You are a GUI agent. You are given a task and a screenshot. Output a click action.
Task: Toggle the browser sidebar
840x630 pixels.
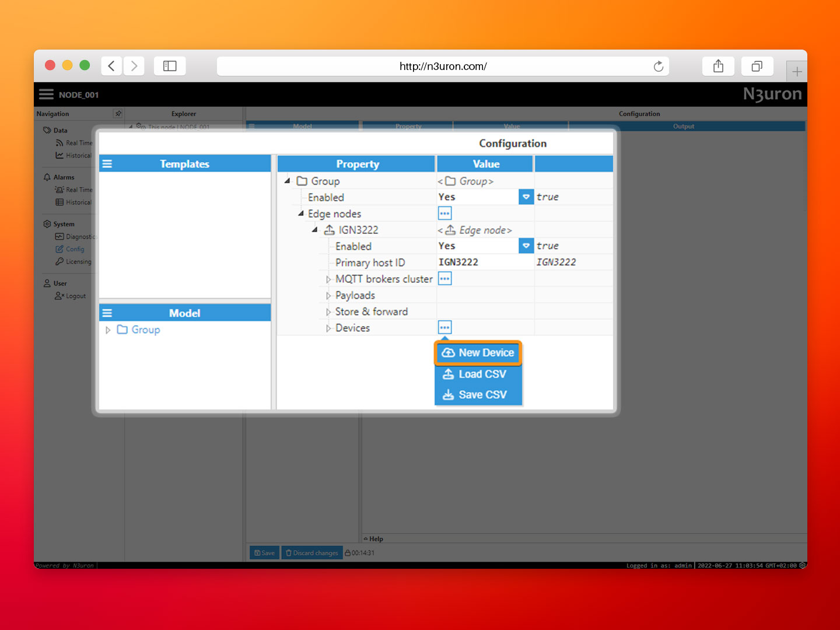(170, 66)
